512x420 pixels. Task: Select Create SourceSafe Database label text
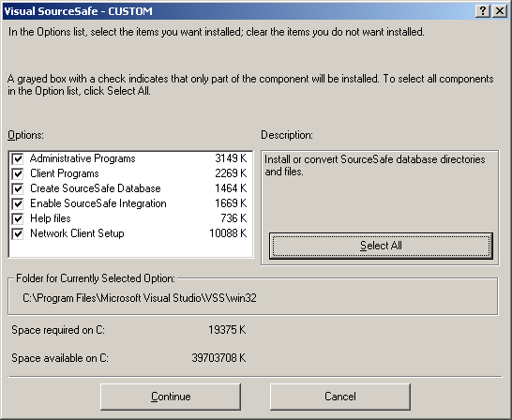96,188
